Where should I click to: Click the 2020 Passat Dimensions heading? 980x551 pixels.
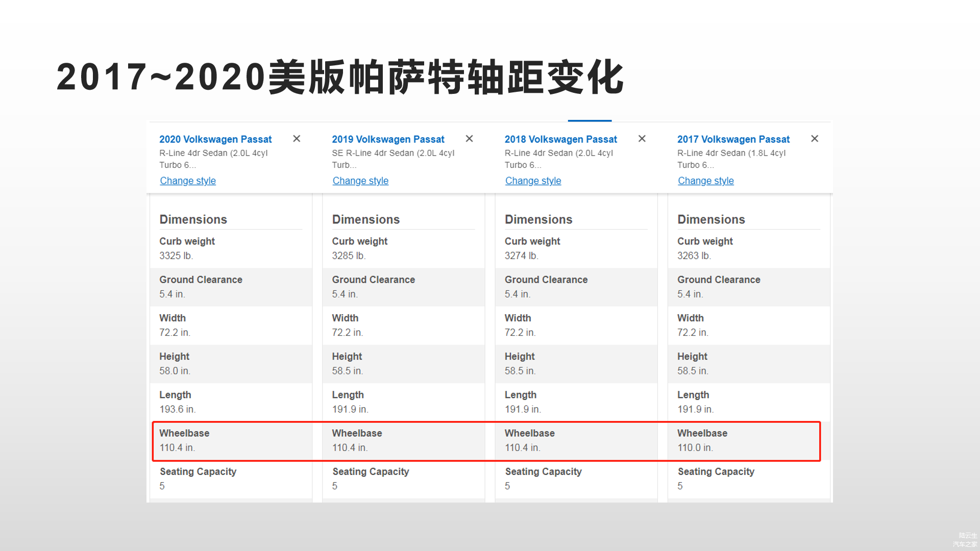(193, 219)
